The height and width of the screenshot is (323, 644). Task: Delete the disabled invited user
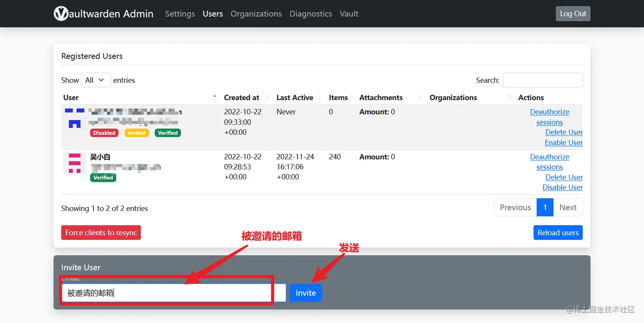click(x=564, y=133)
